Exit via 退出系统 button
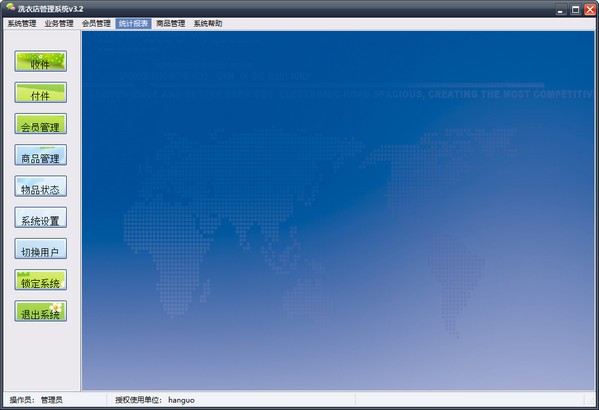 [x=40, y=311]
